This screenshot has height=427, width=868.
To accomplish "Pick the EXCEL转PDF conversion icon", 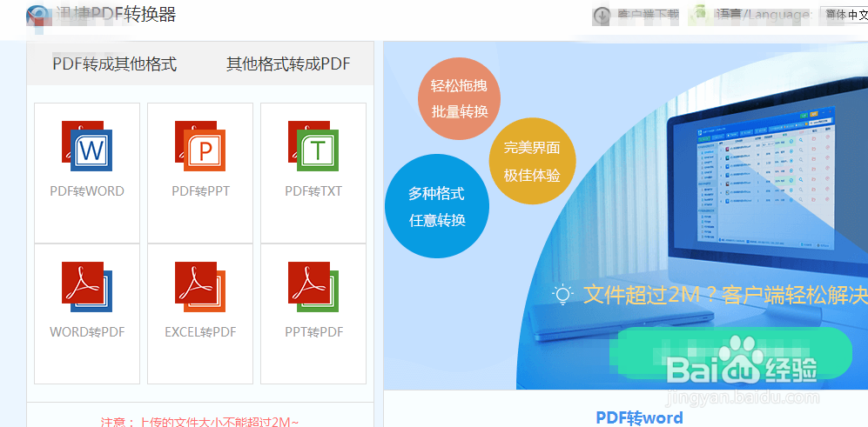I will coord(200,287).
